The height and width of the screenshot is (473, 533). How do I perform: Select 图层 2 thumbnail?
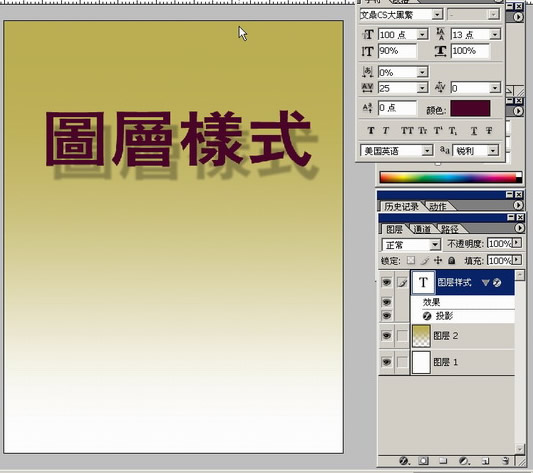click(422, 336)
